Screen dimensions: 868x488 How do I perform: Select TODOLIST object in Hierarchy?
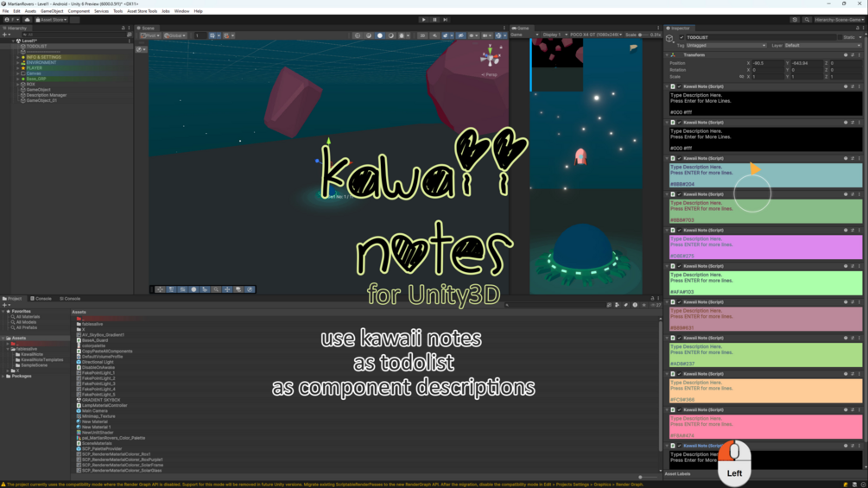coord(36,47)
